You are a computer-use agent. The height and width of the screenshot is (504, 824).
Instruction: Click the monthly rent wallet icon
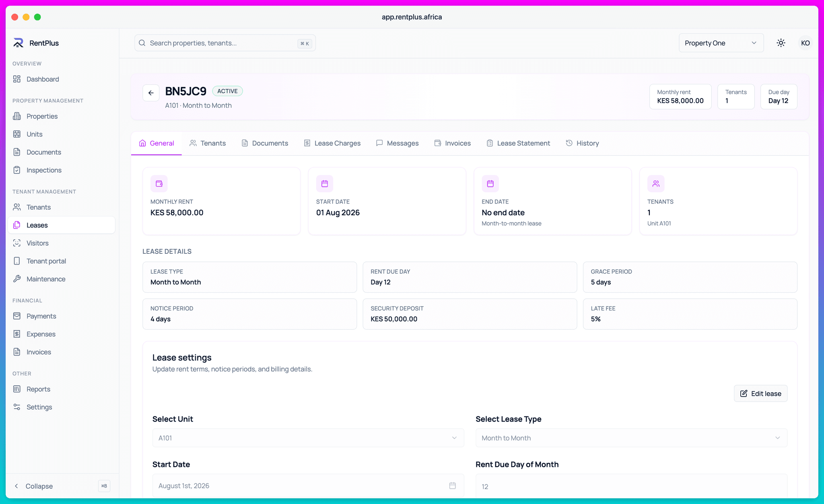pos(159,184)
